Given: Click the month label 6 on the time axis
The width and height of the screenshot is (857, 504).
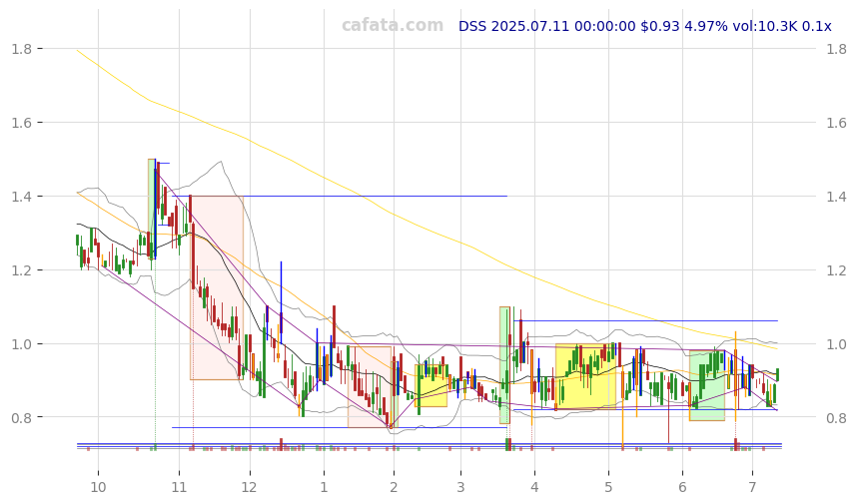Looking at the screenshot, I should 682,487.
